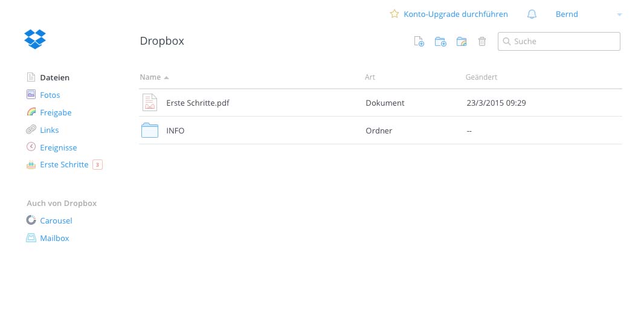The height and width of the screenshot is (331, 644).
Task: Open the Links section
Action: coord(50,130)
